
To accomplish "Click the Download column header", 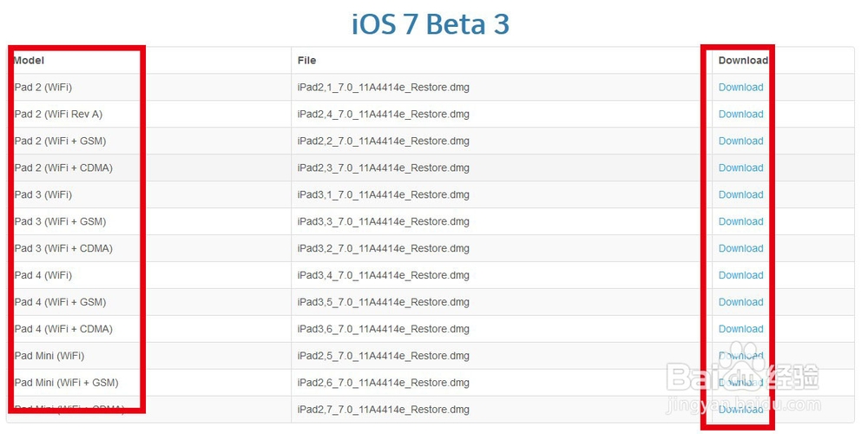I will point(743,61).
